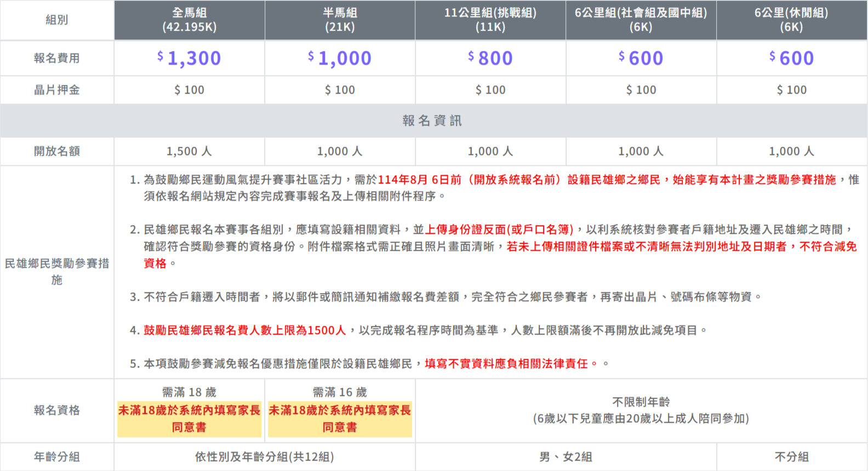Screen dimensions: 868x471
Task: Select the 晶片押金 row label
Action: tap(56, 90)
